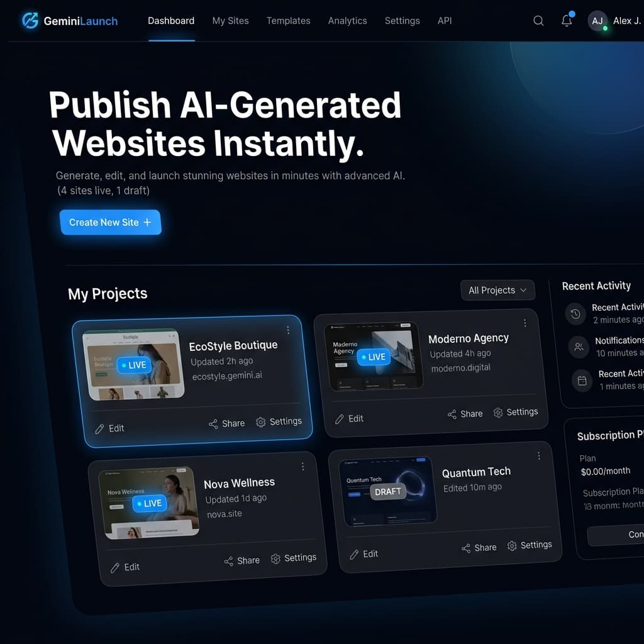644x644 pixels.
Task: Click the LIVE indicator on Nova Wellness
Action: coord(149,503)
